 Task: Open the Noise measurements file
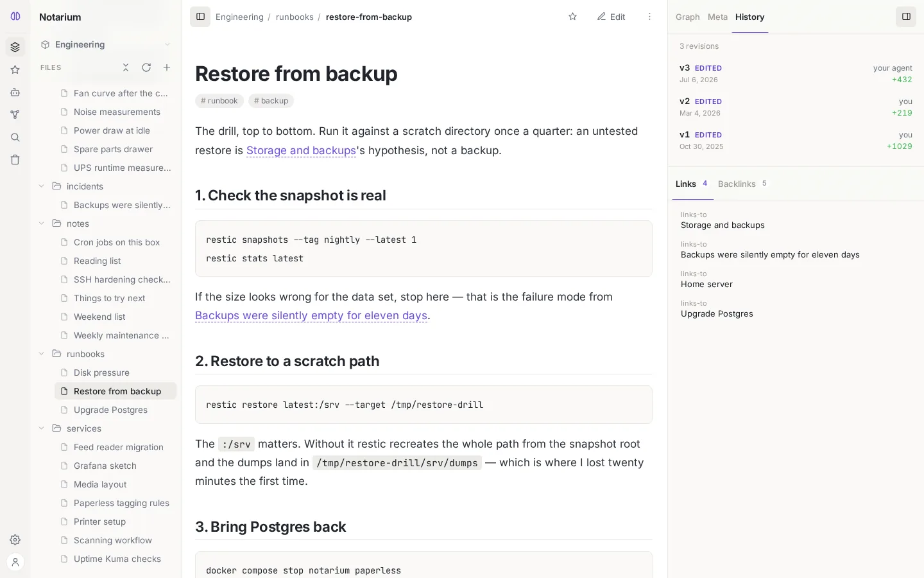click(116, 112)
